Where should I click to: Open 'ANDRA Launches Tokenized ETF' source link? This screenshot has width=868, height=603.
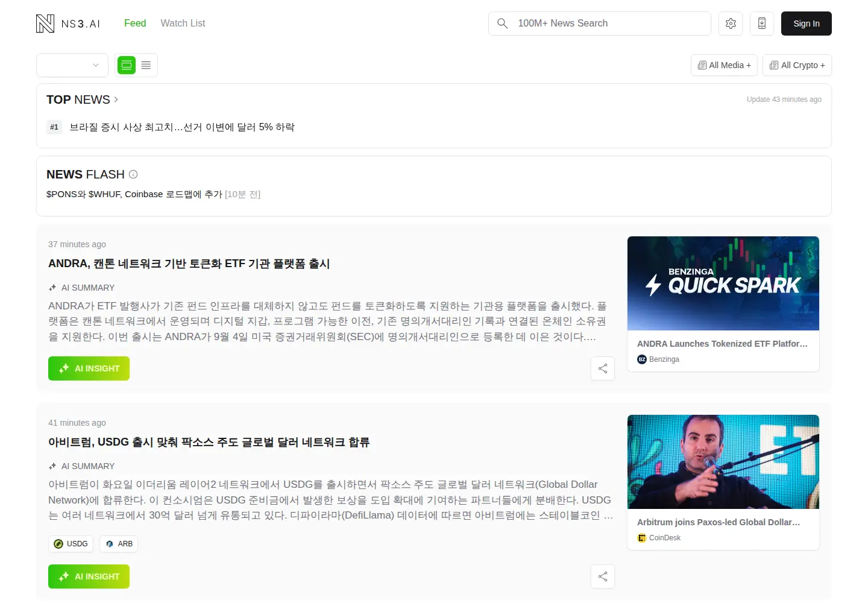tap(722, 344)
